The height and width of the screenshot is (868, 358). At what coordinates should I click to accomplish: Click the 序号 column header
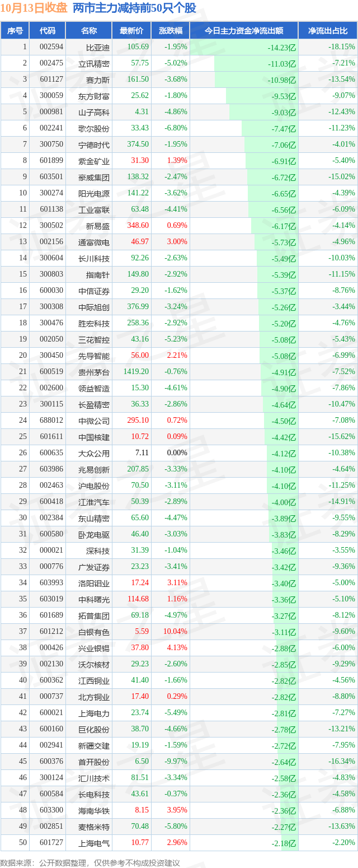coord(15,31)
